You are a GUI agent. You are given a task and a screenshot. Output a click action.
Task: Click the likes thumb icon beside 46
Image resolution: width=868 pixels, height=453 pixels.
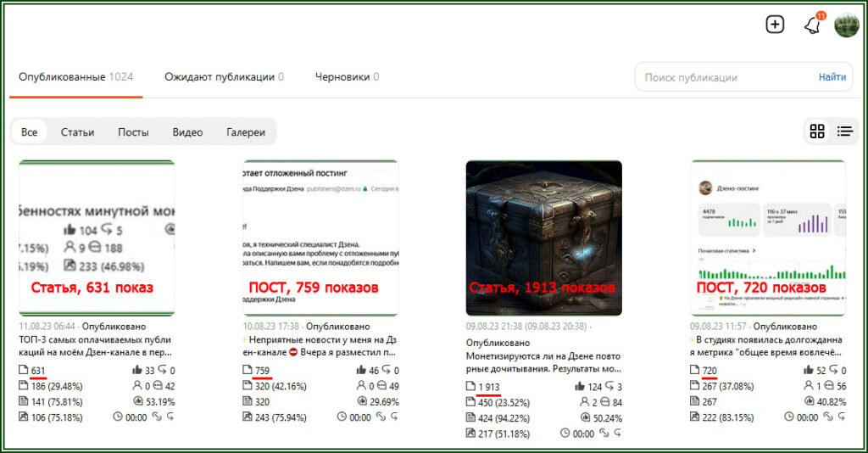click(361, 370)
